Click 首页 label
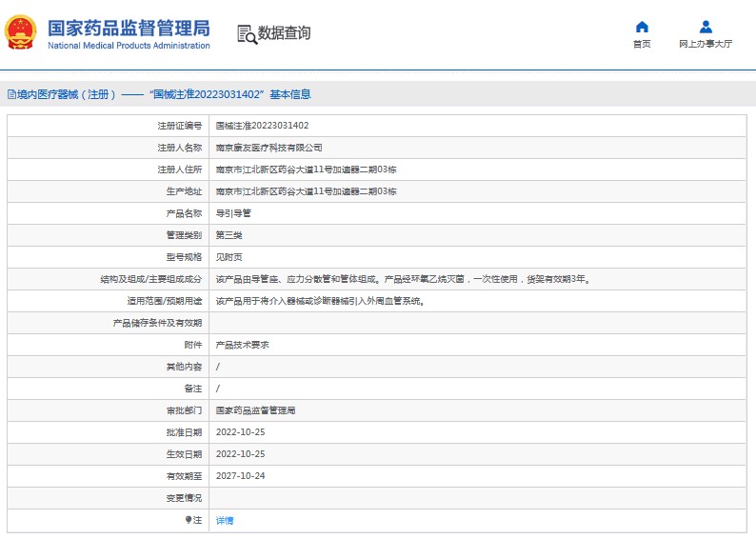Viewport: 756px width, 539px height. tap(642, 44)
